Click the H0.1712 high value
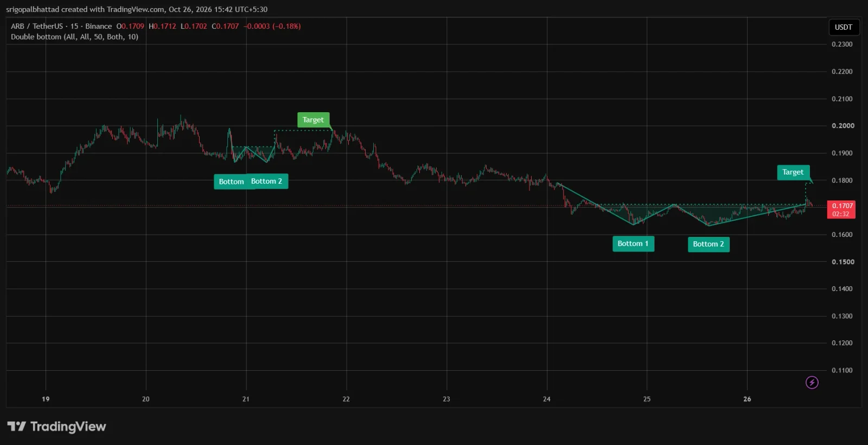 pos(162,26)
